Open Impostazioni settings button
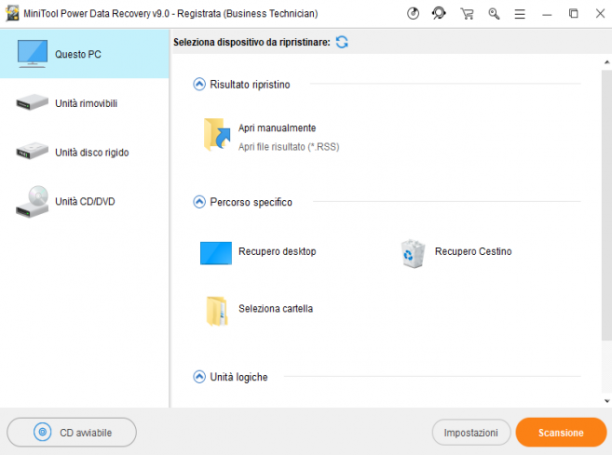This screenshot has width=612, height=455. pos(471,433)
